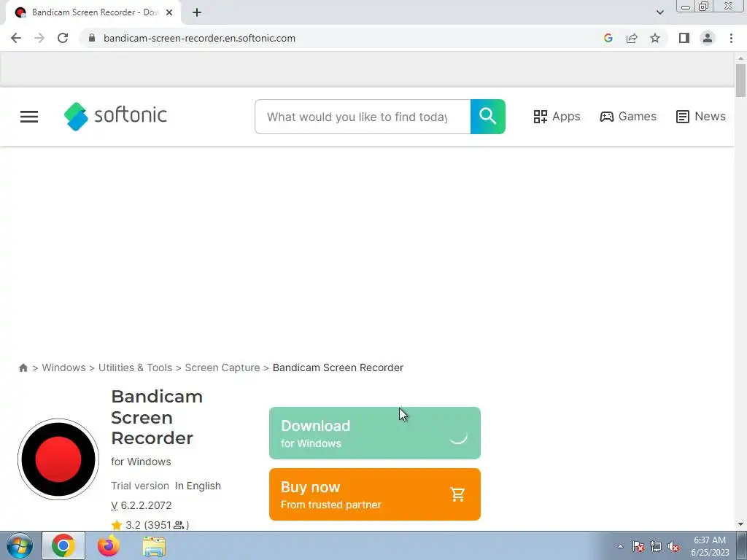747x560 pixels.
Task: Expand the tab search dropdown
Action: pyautogui.click(x=659, y=12)
